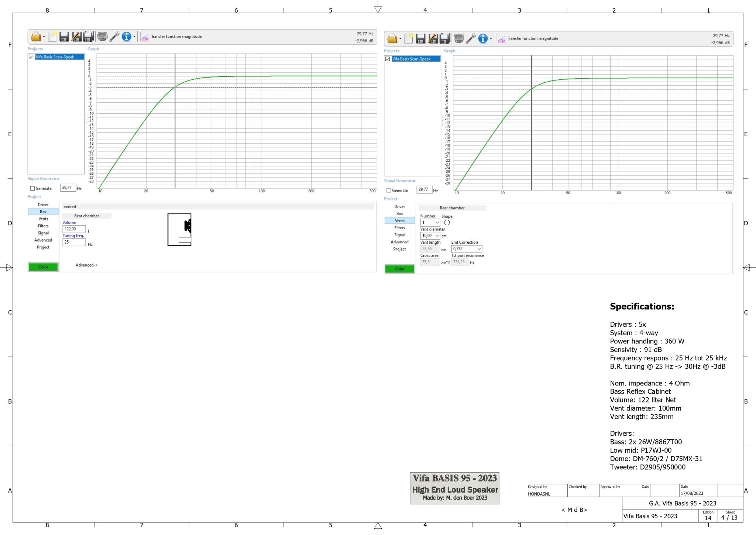
Task: Select Advanced tab in window showing Box panel
Action: (43, 240)
